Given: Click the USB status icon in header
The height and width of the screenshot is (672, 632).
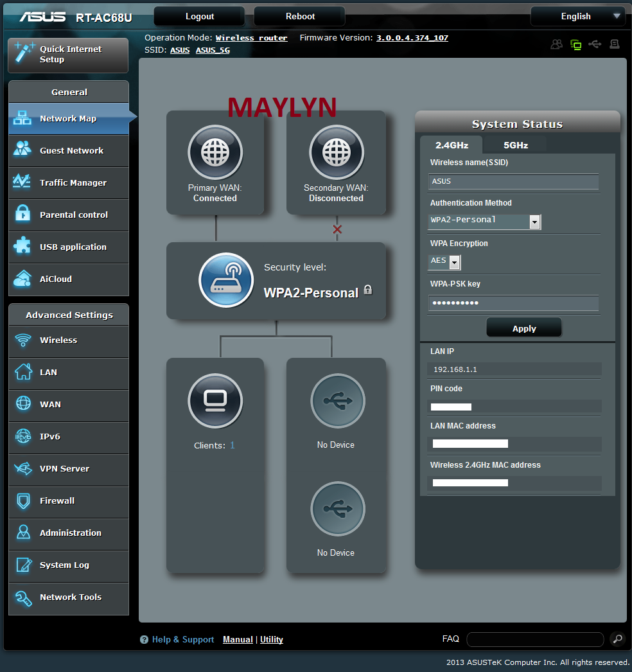Looking at the screenshot, I should (x=595, y=44).
